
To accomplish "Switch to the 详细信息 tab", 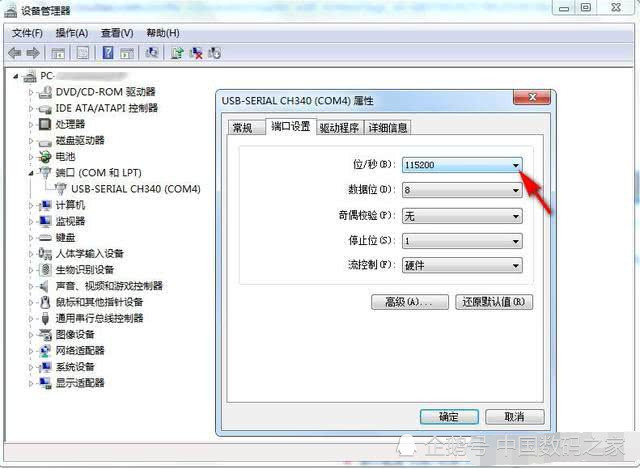I will [x=387, y=127].
